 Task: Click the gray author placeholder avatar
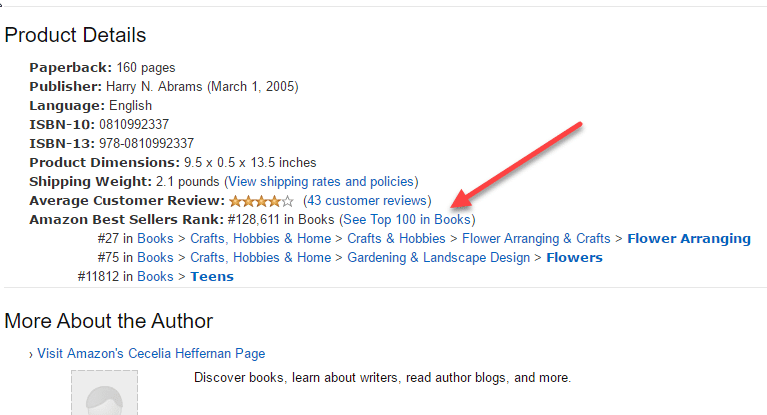(104, 392)
